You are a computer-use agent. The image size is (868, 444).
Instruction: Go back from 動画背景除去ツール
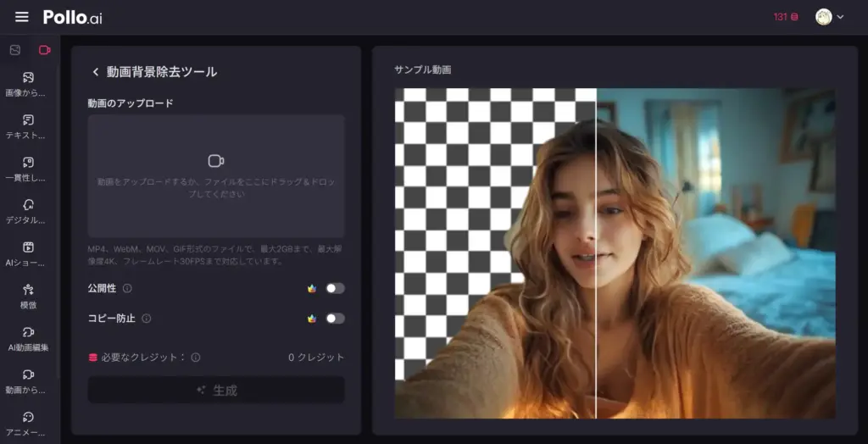pos(95,72)
